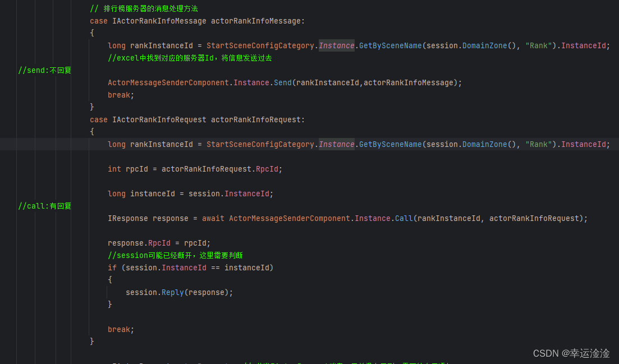The height and width of the screenshot is (364, 619).
Task: Click 'IActorRankInfoMessage' in the first case line
Action: pos(159,21)
